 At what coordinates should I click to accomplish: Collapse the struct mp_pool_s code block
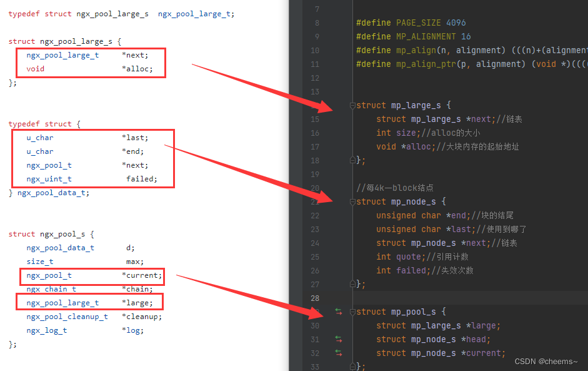(352, 312)
